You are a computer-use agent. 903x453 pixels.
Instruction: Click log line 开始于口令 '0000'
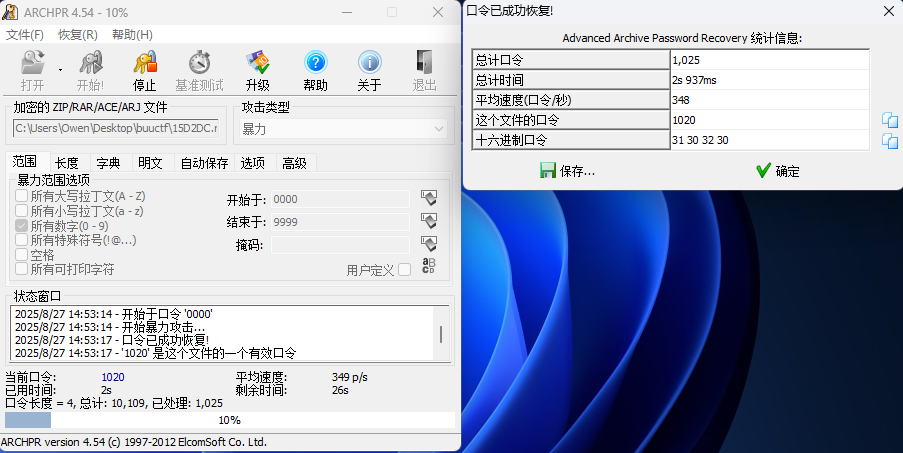[113, 314]
